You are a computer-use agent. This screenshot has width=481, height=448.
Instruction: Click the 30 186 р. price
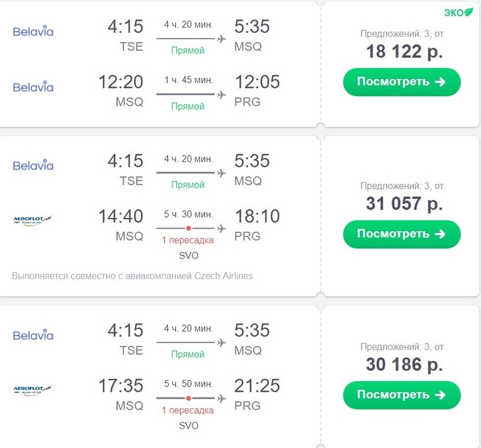point(404,365)
